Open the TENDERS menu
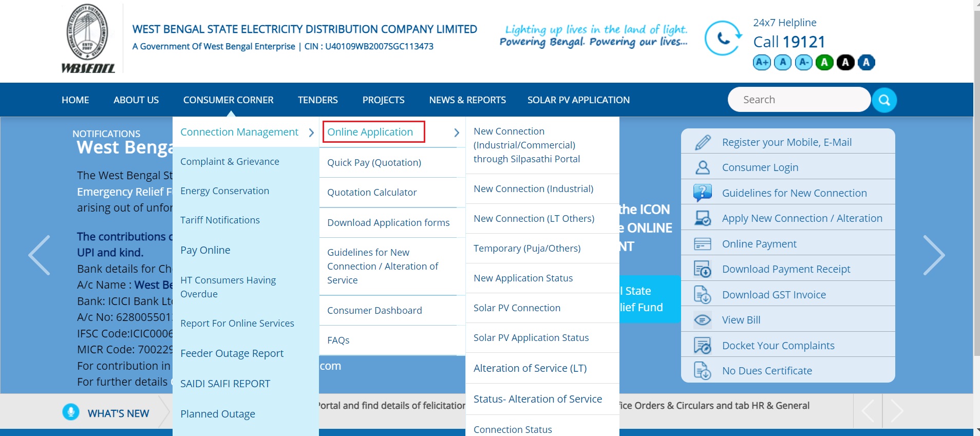980x436 pixels. [318, 100]
